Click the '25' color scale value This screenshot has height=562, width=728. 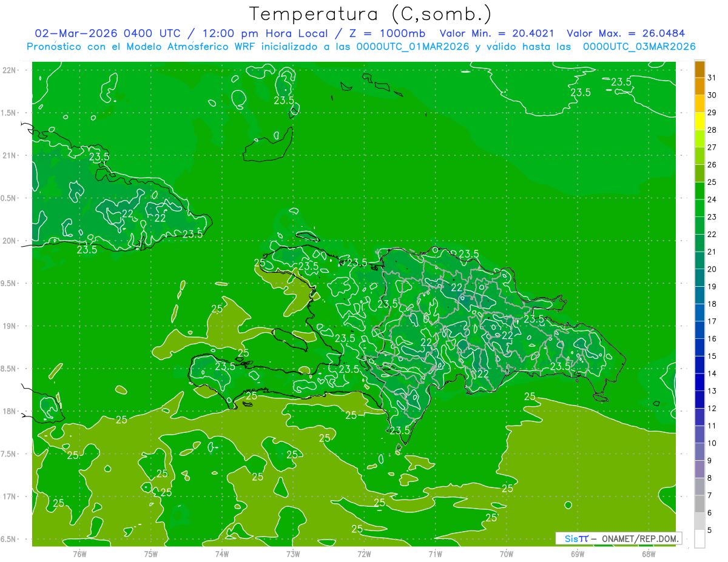coord(712,182)
